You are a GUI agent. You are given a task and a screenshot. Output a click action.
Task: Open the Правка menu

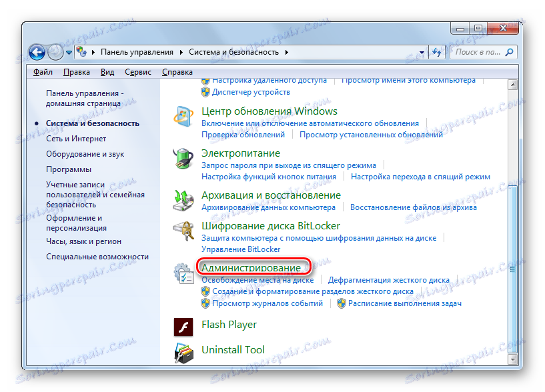77,72
